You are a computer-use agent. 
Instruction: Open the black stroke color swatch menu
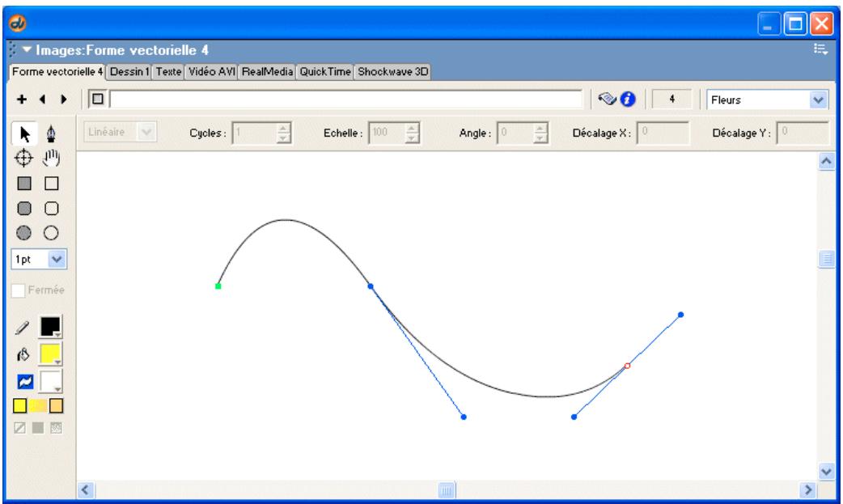[x=50, y=327]
